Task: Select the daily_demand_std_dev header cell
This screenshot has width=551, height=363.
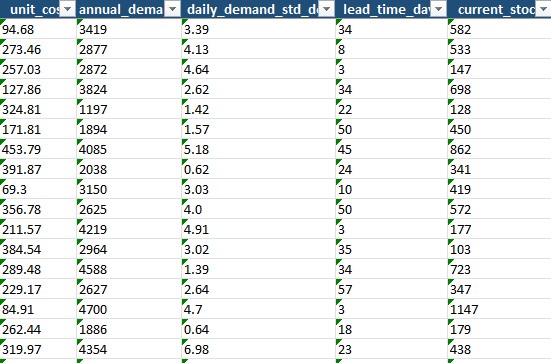Action: (258, 9)
